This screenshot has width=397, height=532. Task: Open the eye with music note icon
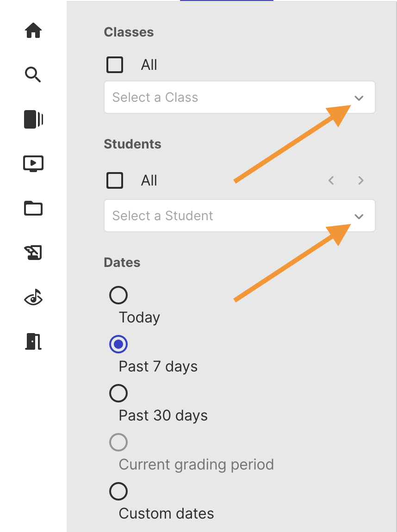coord(33,297)
